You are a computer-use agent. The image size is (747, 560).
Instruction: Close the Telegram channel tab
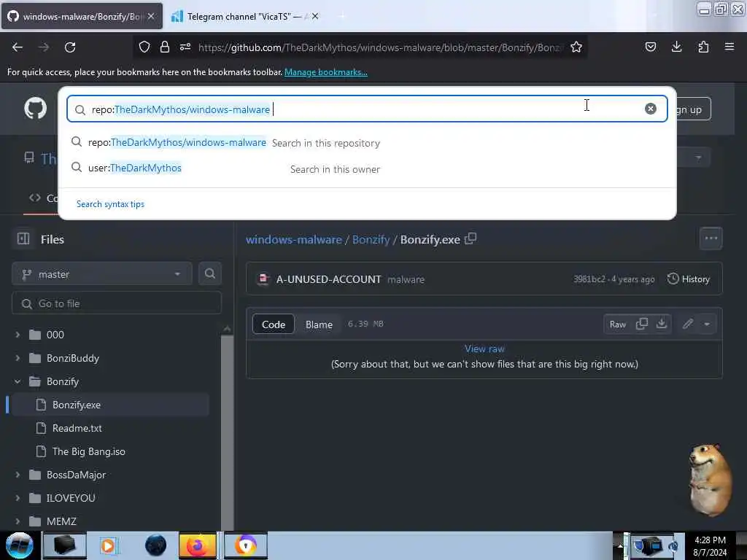point(315,16)
